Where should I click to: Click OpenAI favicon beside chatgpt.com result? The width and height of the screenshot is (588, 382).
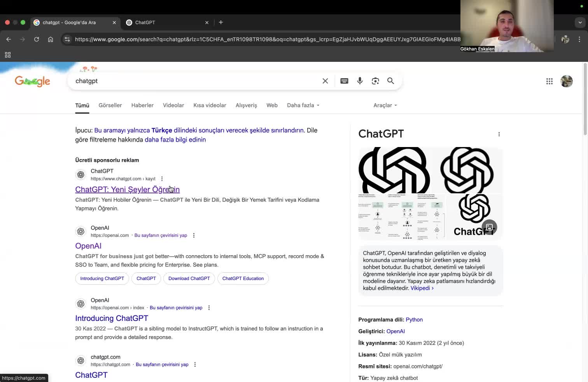(81, 361)
